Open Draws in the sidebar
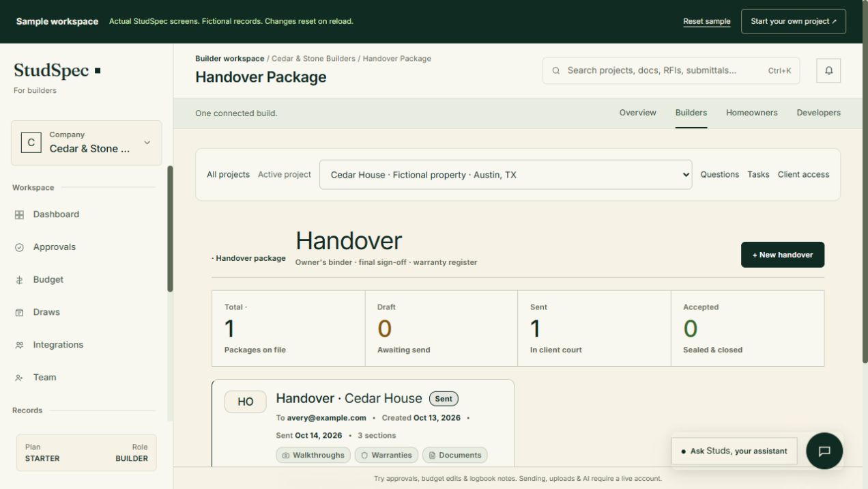This screenshot has height=489, width=868. [46, 312]
